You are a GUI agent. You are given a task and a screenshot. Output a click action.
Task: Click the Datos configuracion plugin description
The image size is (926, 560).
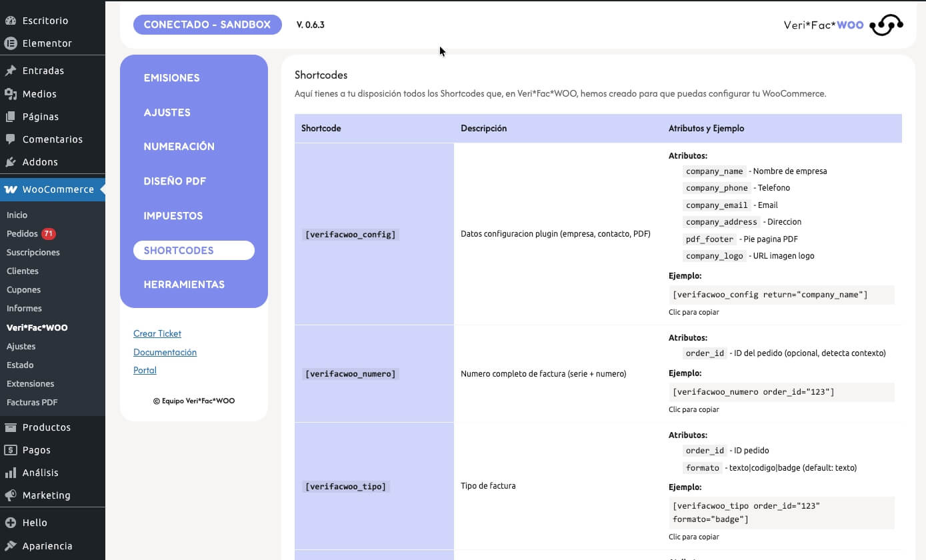[555, 234]
